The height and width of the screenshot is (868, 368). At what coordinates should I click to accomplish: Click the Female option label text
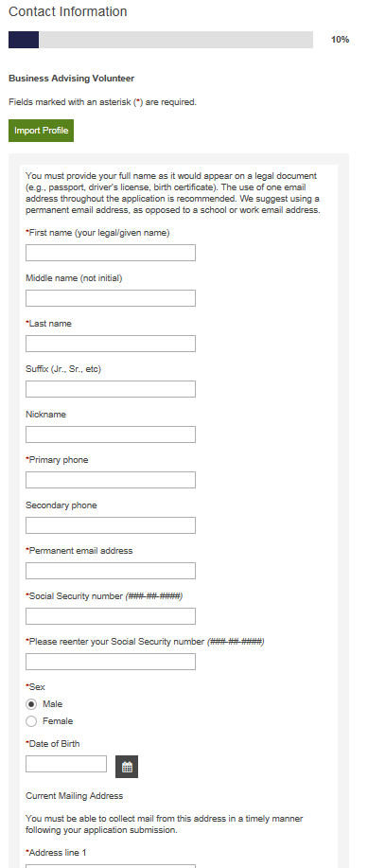click(58, 721)
